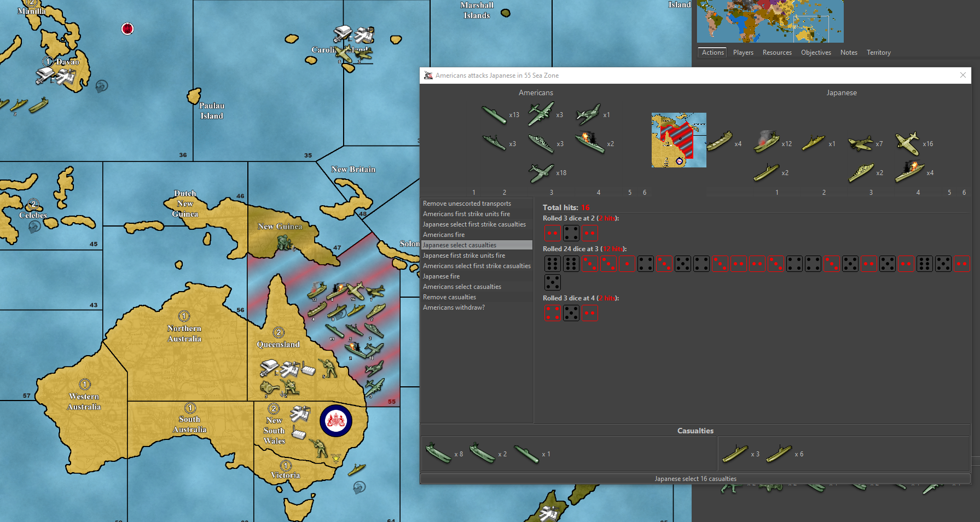Open the Players tab

click(743, 53)
